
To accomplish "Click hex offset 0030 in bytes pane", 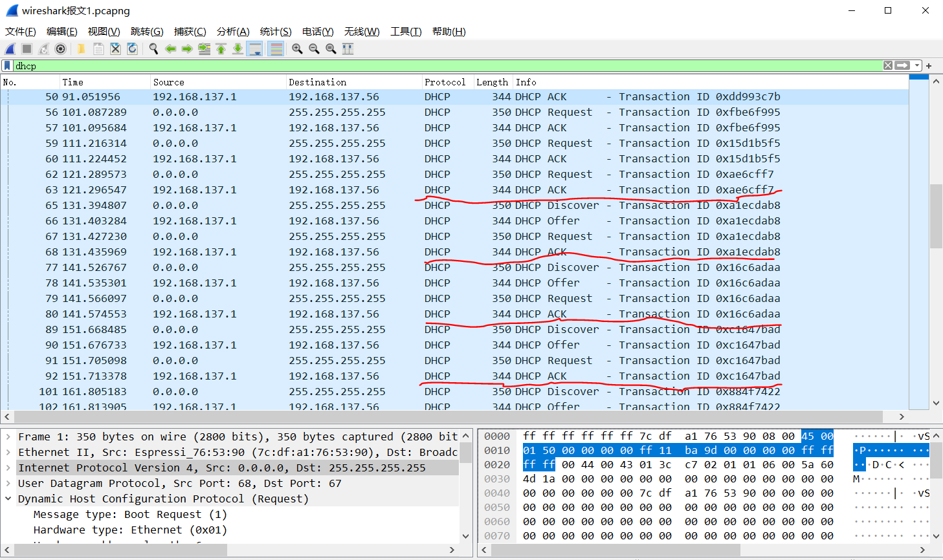I will tap(497, 479).
